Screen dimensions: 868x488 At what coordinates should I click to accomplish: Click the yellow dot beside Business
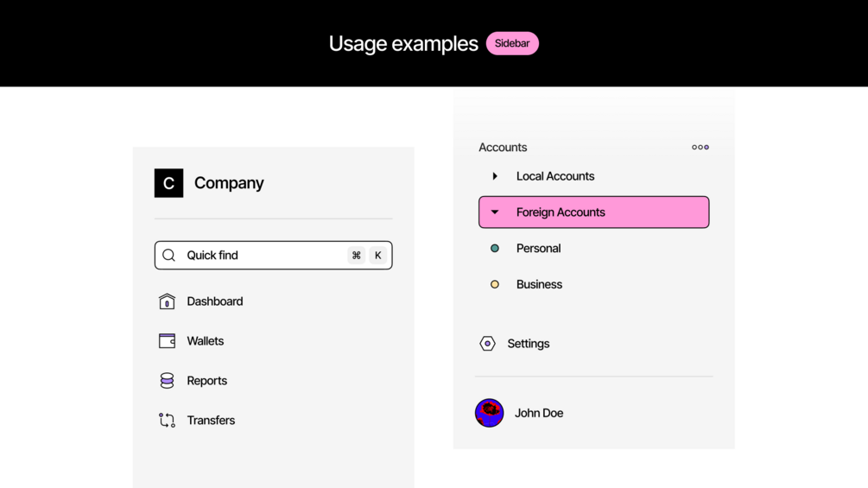point(495,284)
